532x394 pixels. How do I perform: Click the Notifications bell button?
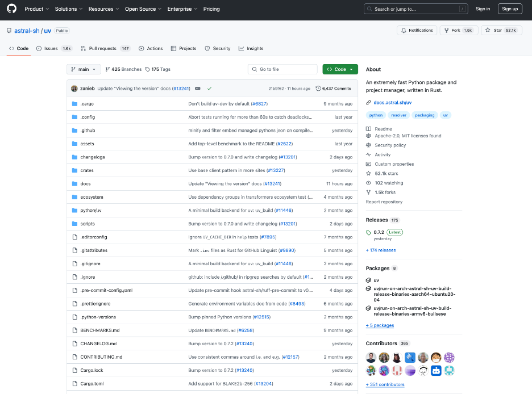(417, 30)
